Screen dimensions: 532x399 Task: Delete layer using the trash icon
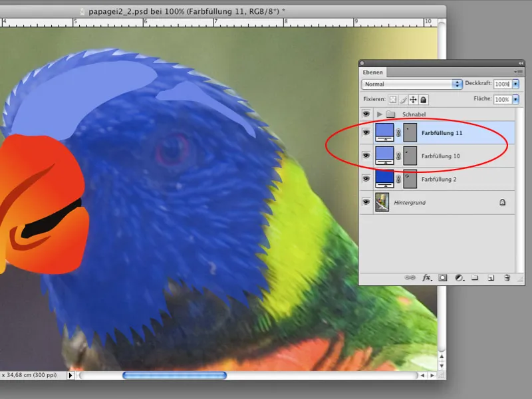click(x=507, y=277)
